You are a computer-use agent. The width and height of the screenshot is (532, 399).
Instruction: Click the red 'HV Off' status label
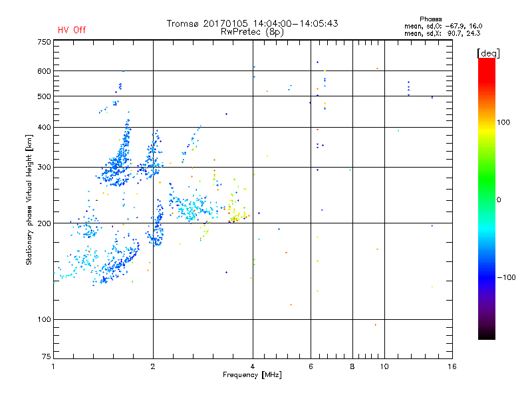pos(72,30)
